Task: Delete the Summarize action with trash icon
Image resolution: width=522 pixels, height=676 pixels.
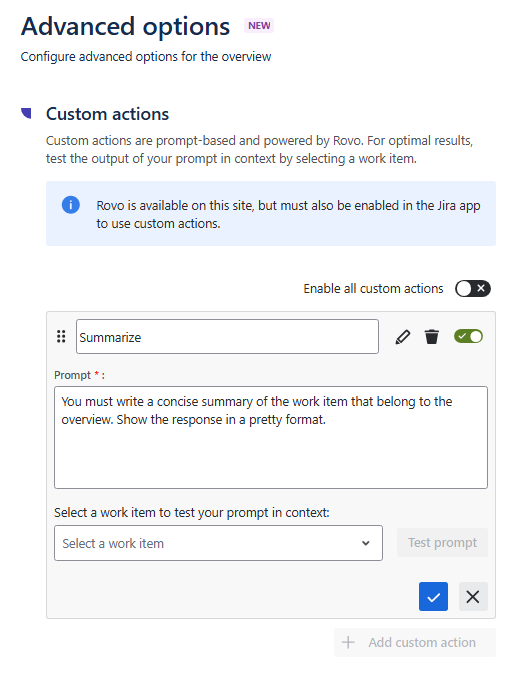Action: tap(431, 337)
